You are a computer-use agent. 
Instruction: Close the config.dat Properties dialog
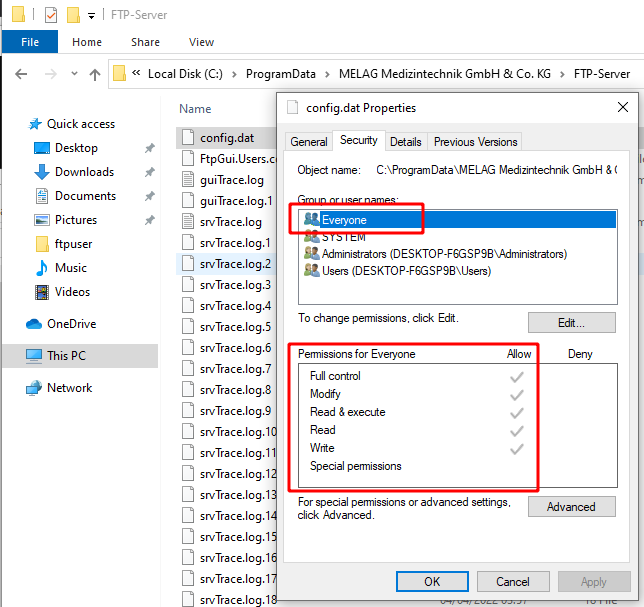pyautogui.click(x=623, y=107)
